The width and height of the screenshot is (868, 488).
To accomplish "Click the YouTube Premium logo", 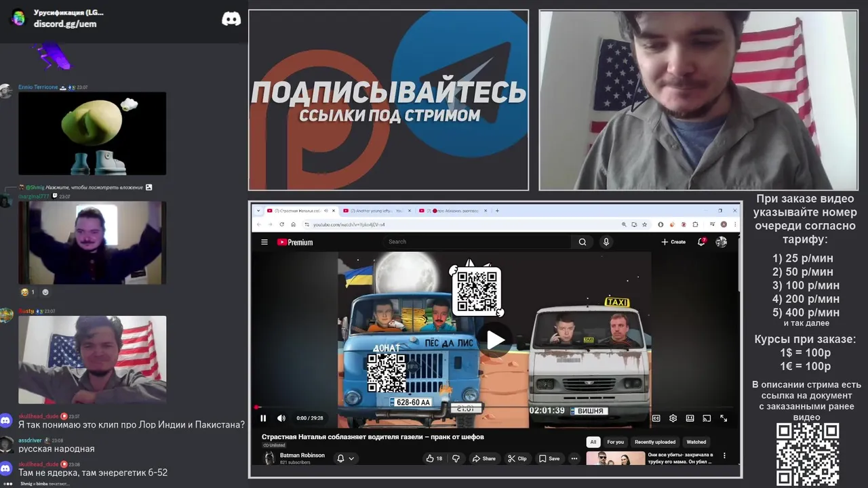I will coord(295,242).
